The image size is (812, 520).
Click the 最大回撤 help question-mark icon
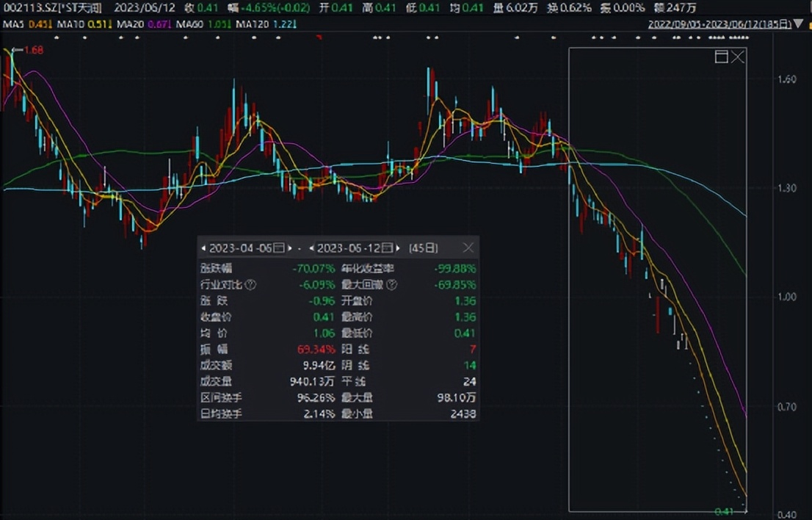[x=392, y=284]
